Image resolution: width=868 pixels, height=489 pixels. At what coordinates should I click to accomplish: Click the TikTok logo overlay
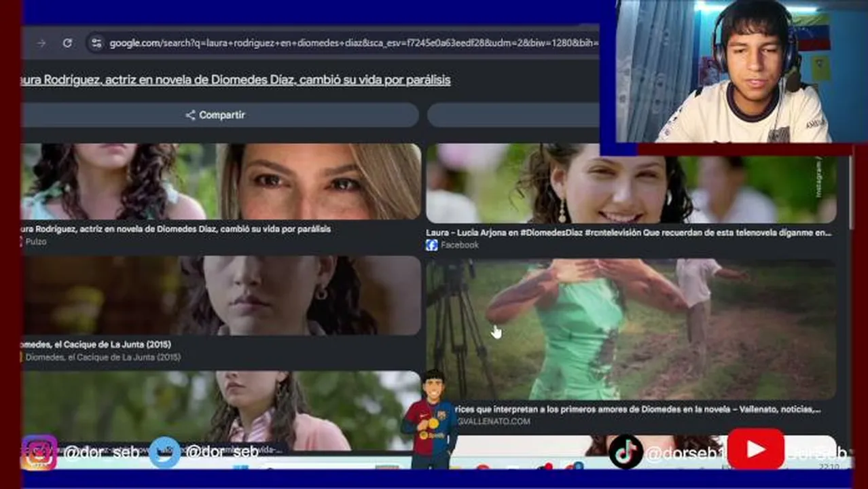[626, 452]
